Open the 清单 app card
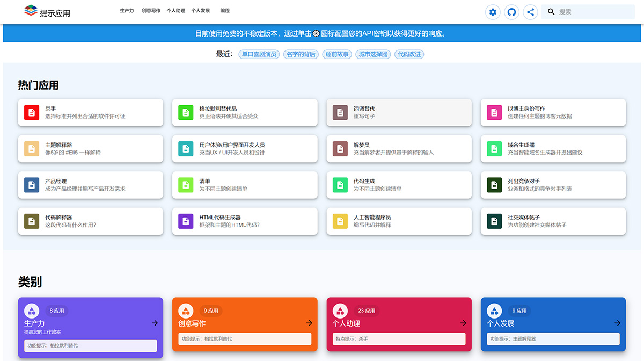The height and width of the screenshot is (361, 644). coord(245,185)
